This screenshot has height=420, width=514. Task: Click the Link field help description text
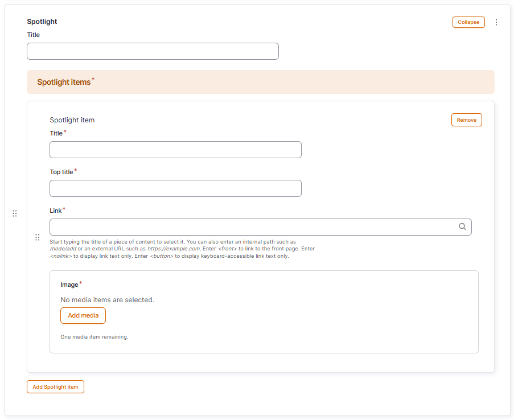tap(182, 249)
